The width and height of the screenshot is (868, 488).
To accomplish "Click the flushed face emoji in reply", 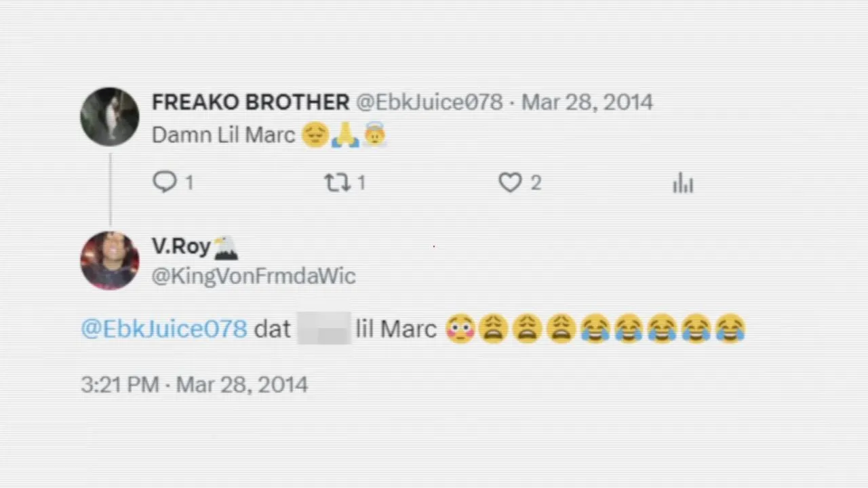I will [x=460, y=329].
